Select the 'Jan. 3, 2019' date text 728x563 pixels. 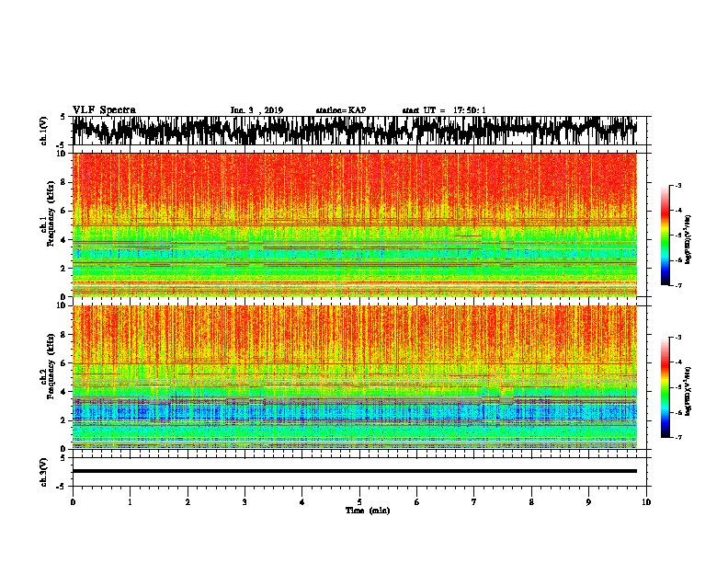tap(256, 110)
